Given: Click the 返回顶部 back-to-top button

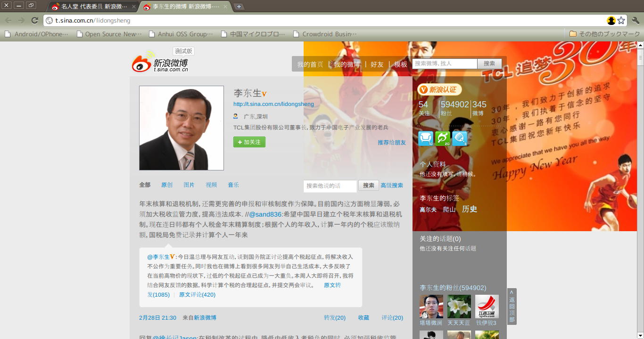Looking at the screenshot, I should pyautogui.click(x=512, y=307).
